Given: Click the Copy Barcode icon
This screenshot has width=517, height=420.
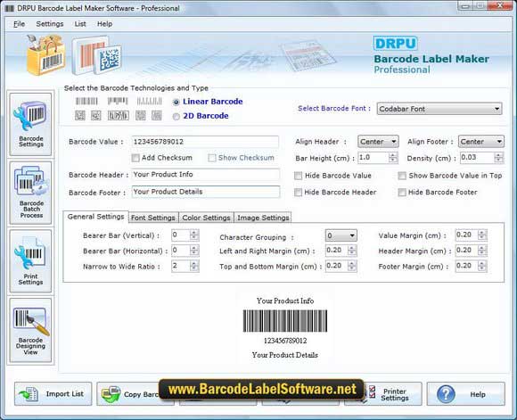Looking at the screenshot, I should pos(111,394).
